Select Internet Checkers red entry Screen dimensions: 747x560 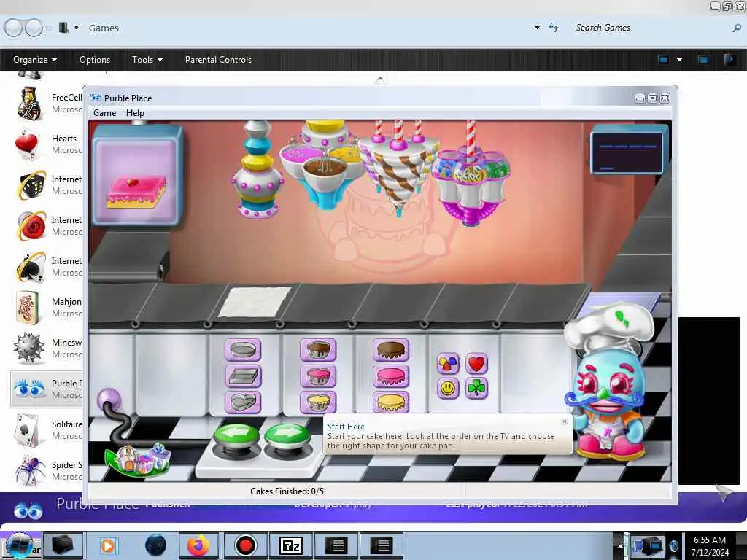click(x=47, y=226)
